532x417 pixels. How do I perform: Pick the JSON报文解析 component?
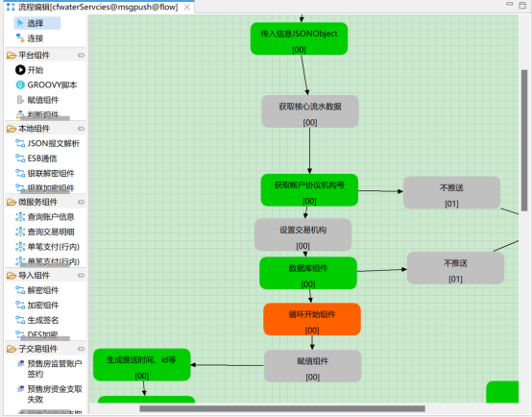coord(47,143)
